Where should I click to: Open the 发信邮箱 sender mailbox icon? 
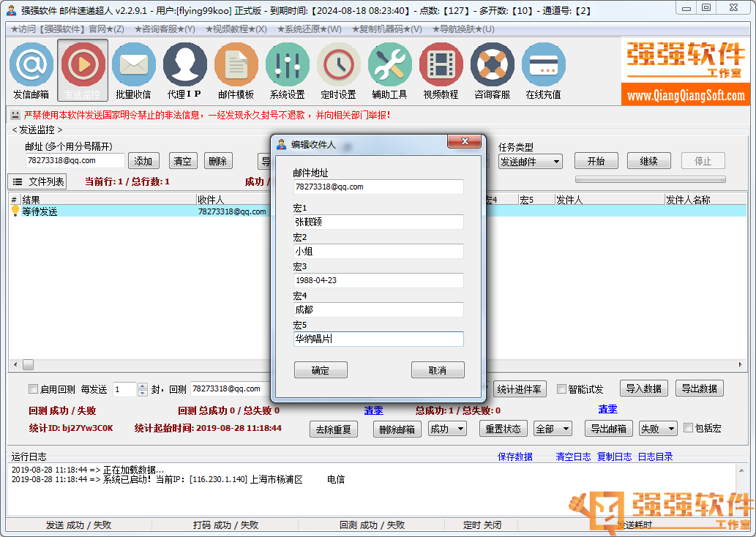pyautogui.click(x=31, y=70)
